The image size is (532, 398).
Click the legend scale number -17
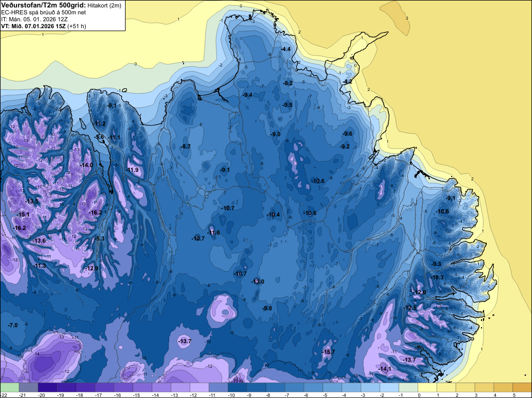[98, 395]
